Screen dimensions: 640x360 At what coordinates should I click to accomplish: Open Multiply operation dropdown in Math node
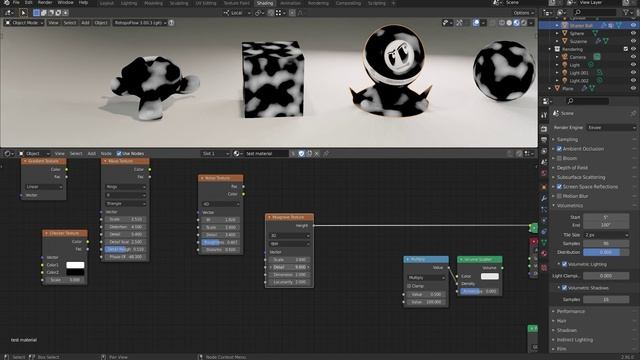click(426, 278)
